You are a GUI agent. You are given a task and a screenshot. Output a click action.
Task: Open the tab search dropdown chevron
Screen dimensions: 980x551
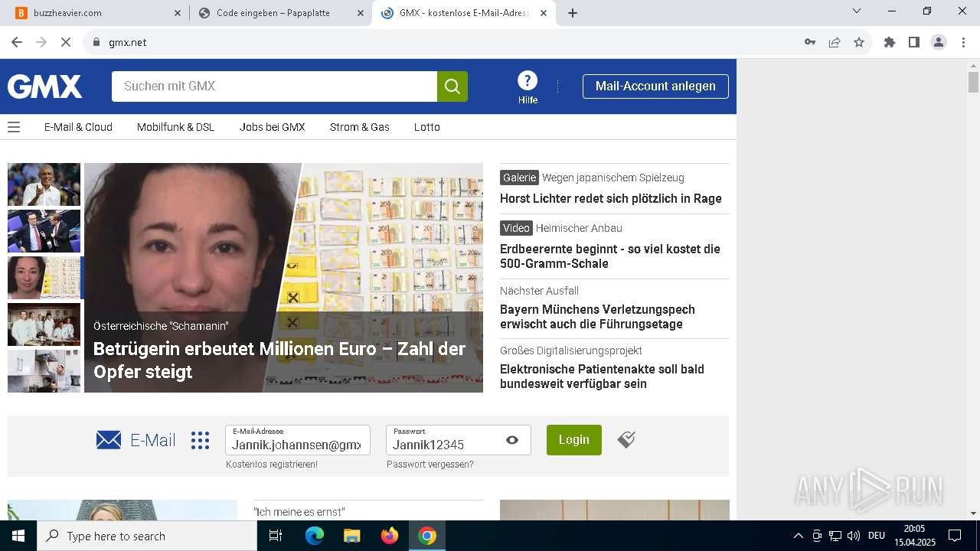coord(857,11)
